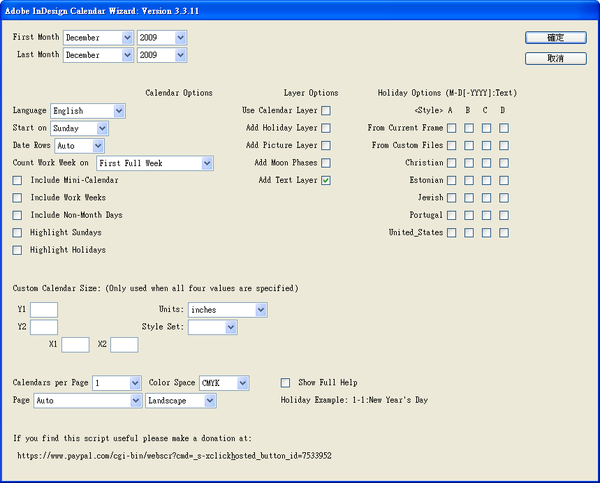Expand Count Work Week on dropdown
Image resolution: width=600 pixels, height=483 pixels.
(155, 163)
